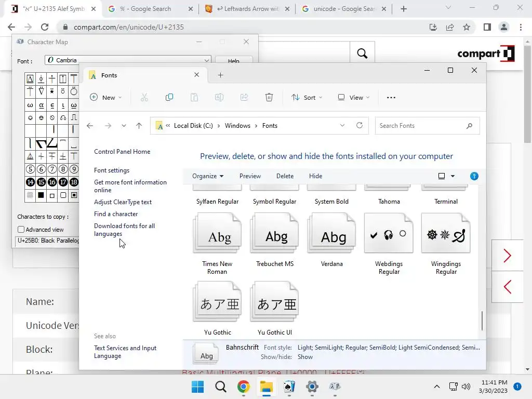Viewport: 532px width, 399px height.
Task: Click the compart next character red arrow
Action: tap(507, 256)
